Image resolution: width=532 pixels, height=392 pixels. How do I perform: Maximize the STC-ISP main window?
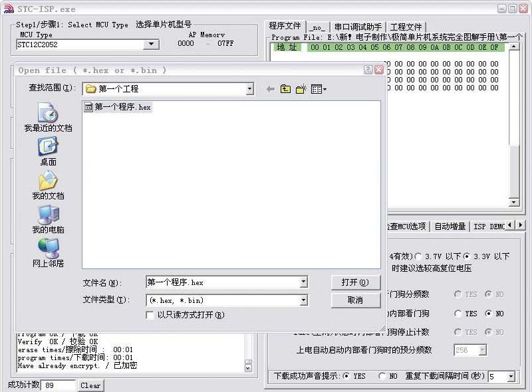pos(513,9)
